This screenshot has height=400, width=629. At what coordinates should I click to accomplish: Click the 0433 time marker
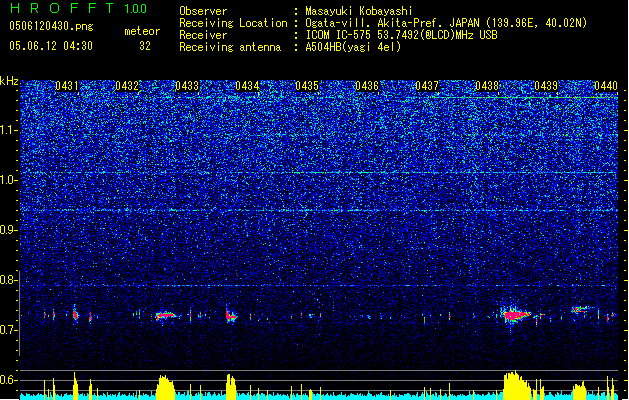tap(187, 86)
